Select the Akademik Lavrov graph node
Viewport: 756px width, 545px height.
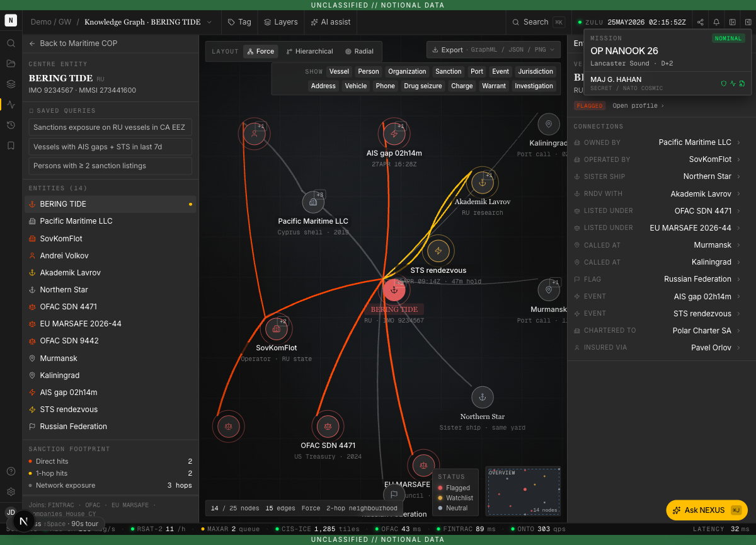coord(483,183)
